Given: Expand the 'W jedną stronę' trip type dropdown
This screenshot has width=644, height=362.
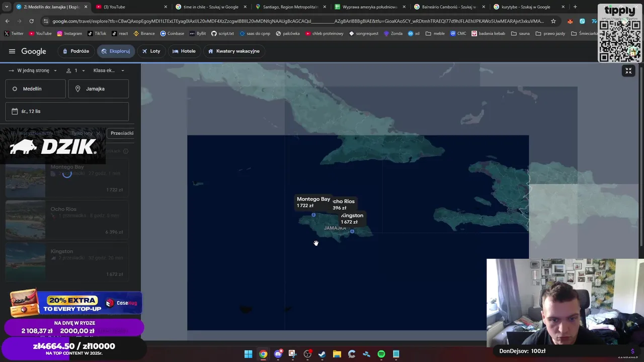Looking at the screenshot, I should (33, 70).
